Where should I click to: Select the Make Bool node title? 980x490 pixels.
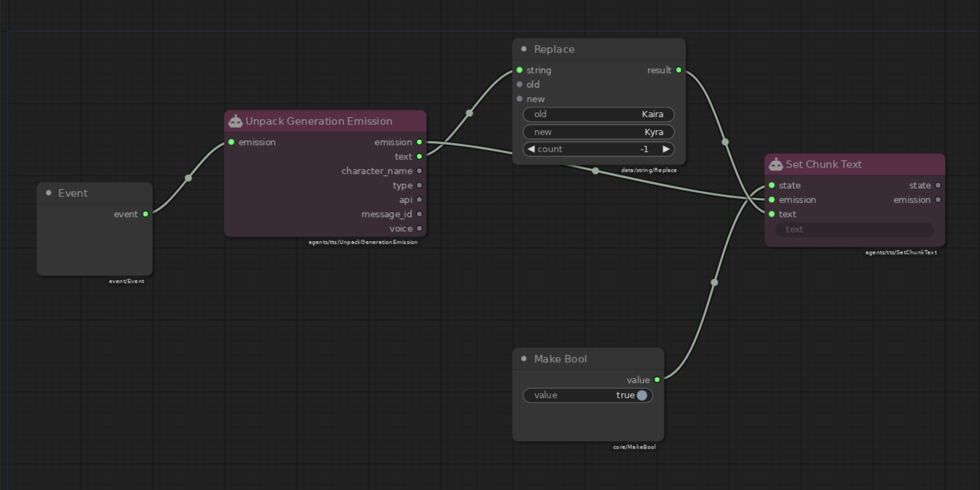[x=560, y=359]
